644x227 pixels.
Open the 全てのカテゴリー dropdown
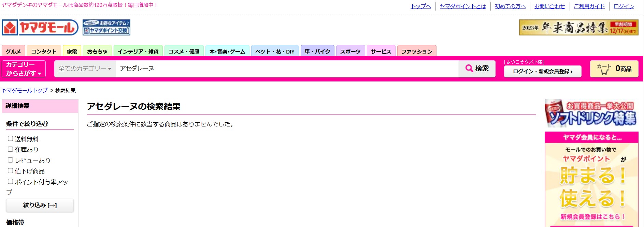click(85, 69)
